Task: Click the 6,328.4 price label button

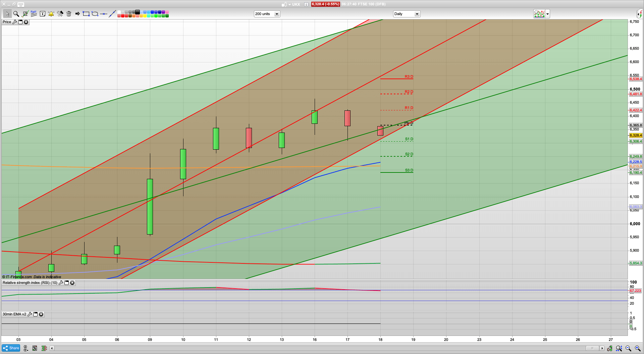Action: pos(325,4)
